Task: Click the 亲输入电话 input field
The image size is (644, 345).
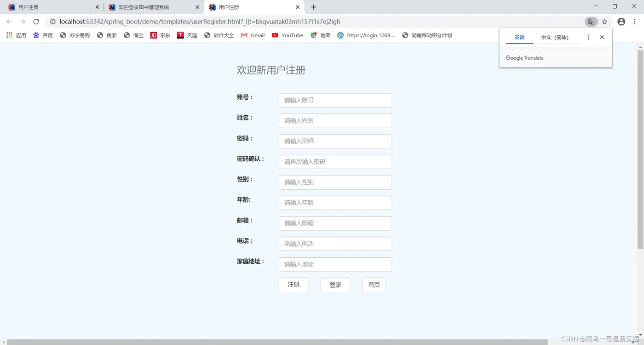Action: [x=335, y=244]
